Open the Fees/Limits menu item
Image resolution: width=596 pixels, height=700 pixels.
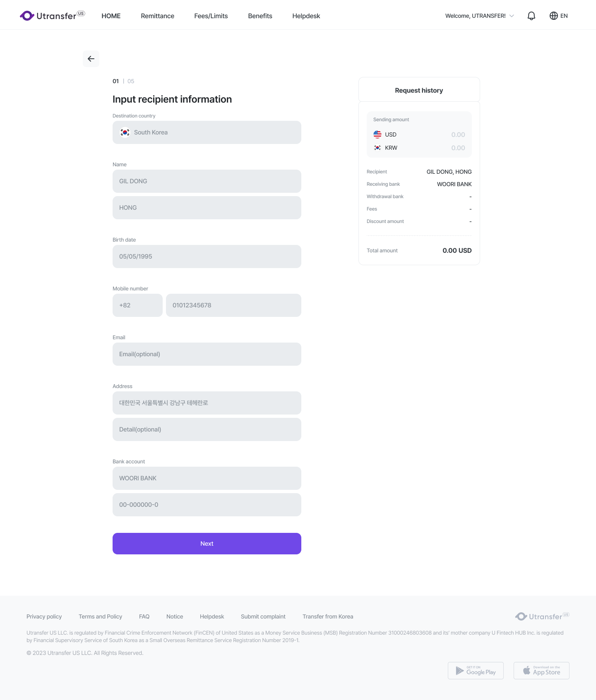[x=211, y=16]
